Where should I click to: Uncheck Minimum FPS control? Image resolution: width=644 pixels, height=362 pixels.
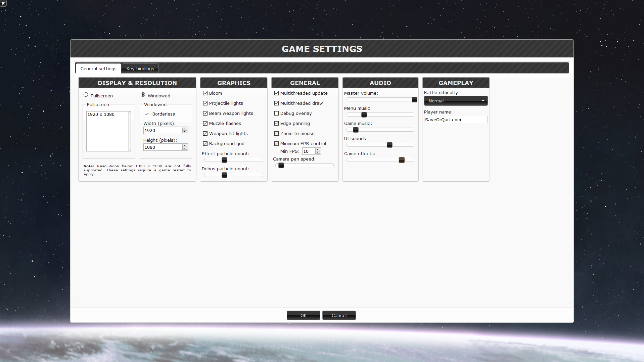pos(277,144)
